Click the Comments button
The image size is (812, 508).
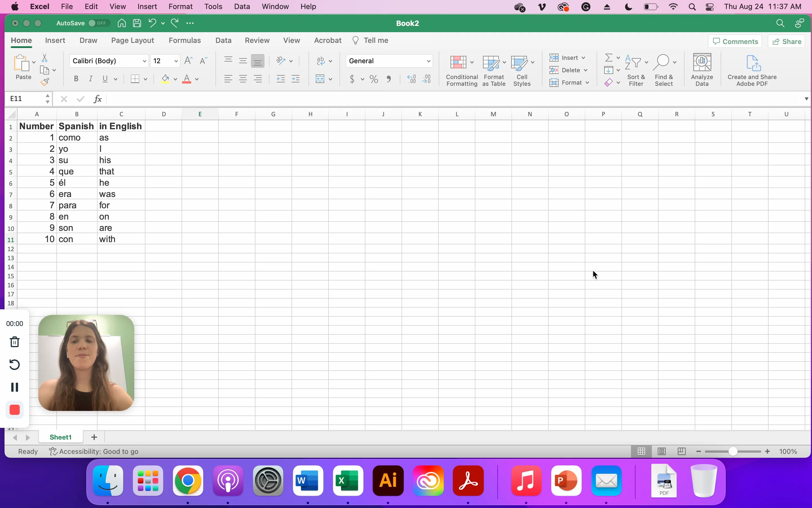(735, 41)
